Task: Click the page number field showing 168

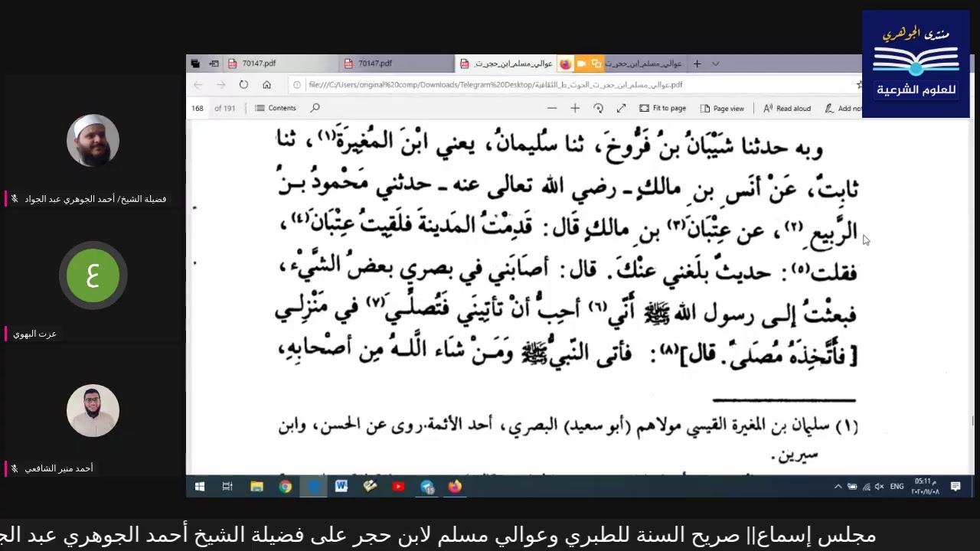Action: (198, 108)
